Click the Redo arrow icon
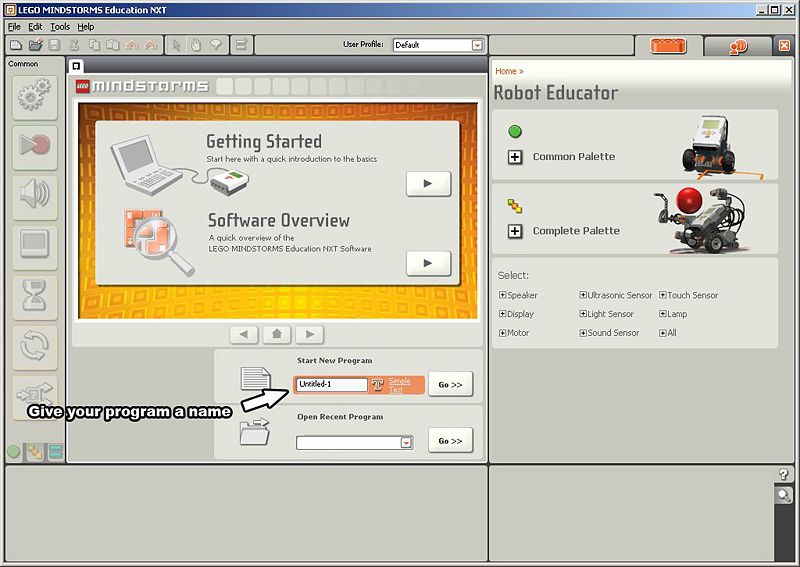 tap(151, 45)
